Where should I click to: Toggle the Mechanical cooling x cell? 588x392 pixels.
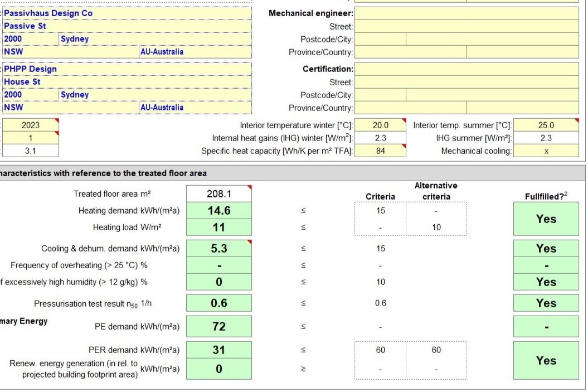tap(546, 151)
